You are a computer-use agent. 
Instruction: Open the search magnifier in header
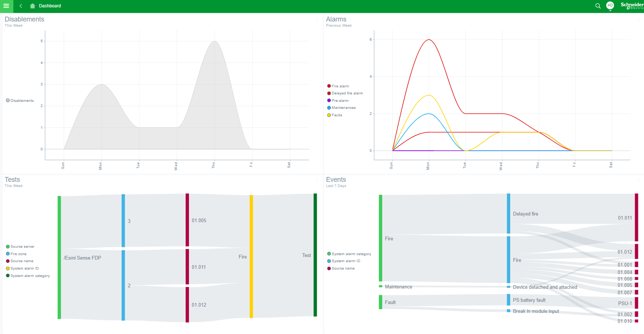pos(598,6)
